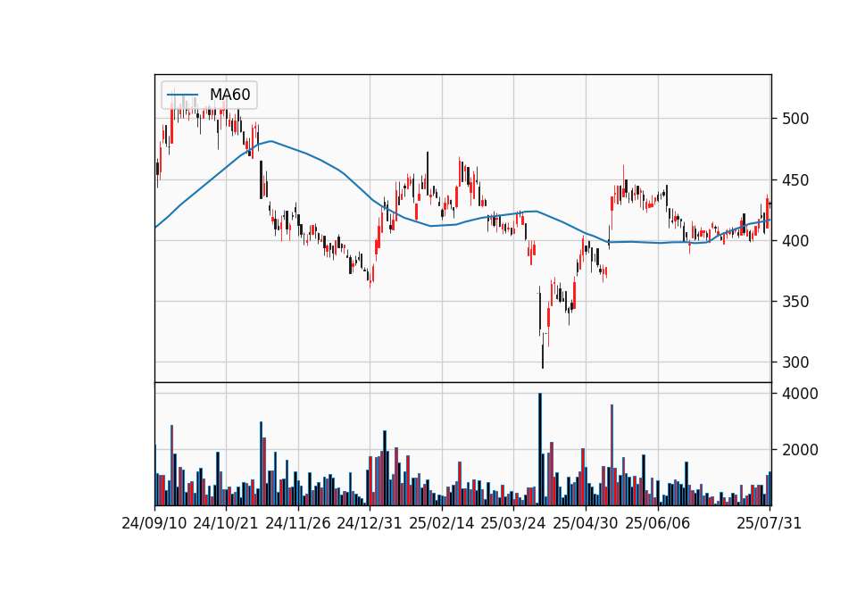Click the lowest candlestick near 300
Viewport: 857px width, 616px height.
543,350
